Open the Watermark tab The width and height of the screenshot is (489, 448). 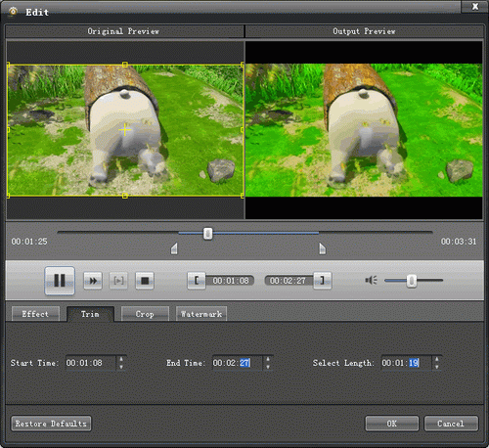click(x=201, y=314)
